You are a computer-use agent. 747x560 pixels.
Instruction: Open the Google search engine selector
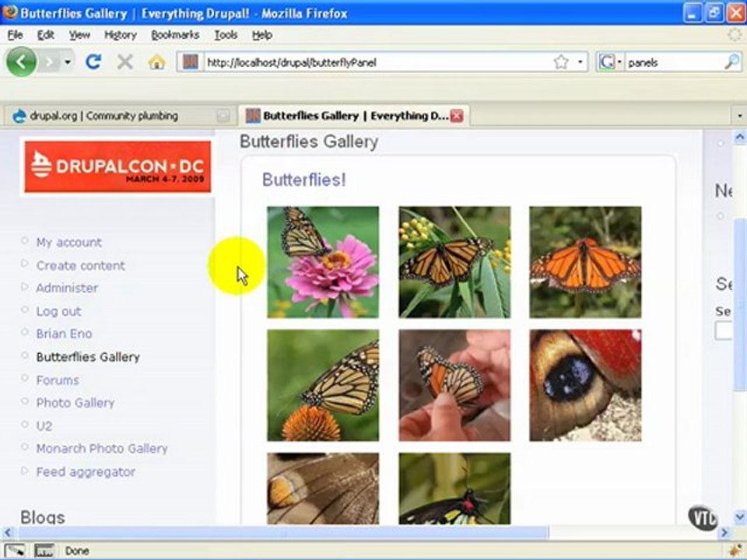click(x=610, y=62)
